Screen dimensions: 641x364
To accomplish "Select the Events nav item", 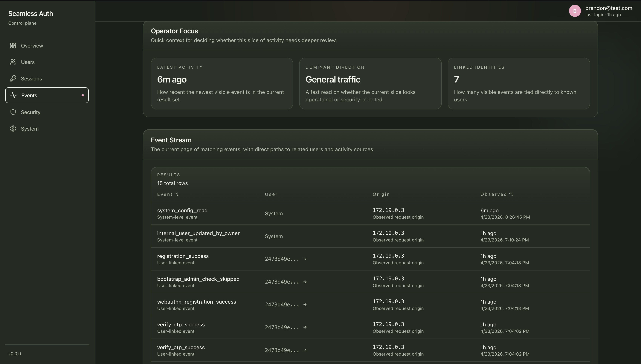I will pyautogui.click(x=47, y=95).
